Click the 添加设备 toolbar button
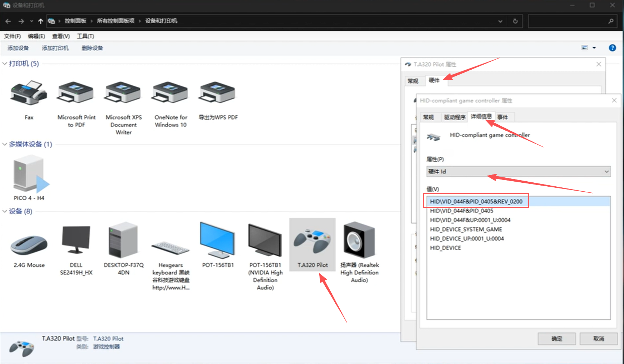This screenshot has width=624, height=364. click(x=18, y=48)
